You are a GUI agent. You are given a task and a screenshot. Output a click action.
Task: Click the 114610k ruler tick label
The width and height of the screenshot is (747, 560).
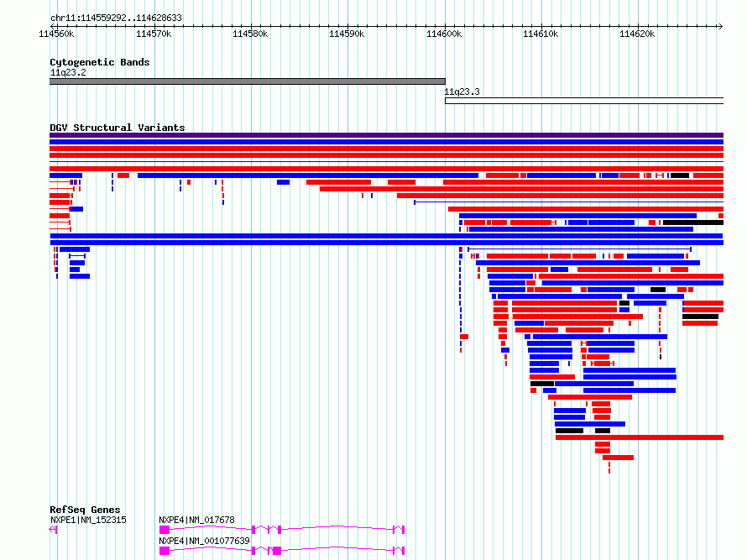pyautogui.click(x=541, y=34)
